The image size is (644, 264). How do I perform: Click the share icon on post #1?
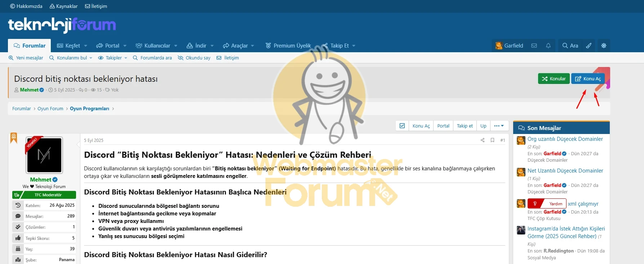coord(483,140)
